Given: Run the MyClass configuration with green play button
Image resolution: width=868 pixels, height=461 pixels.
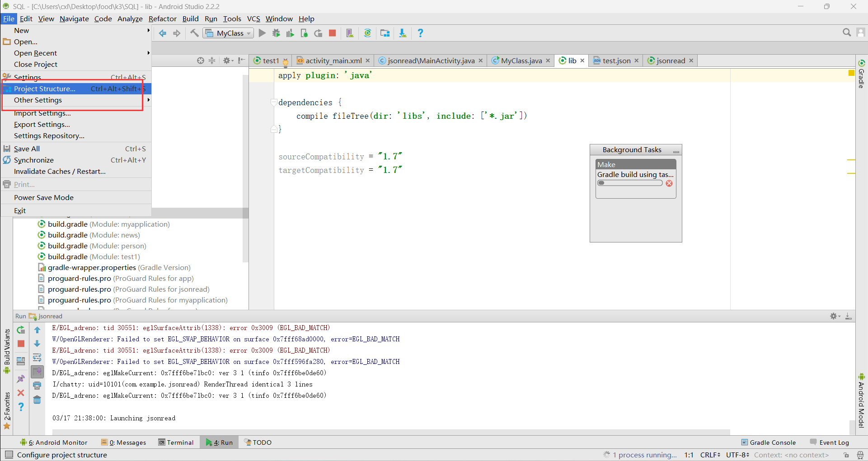Looking at the screenshot, I should 262,33.
